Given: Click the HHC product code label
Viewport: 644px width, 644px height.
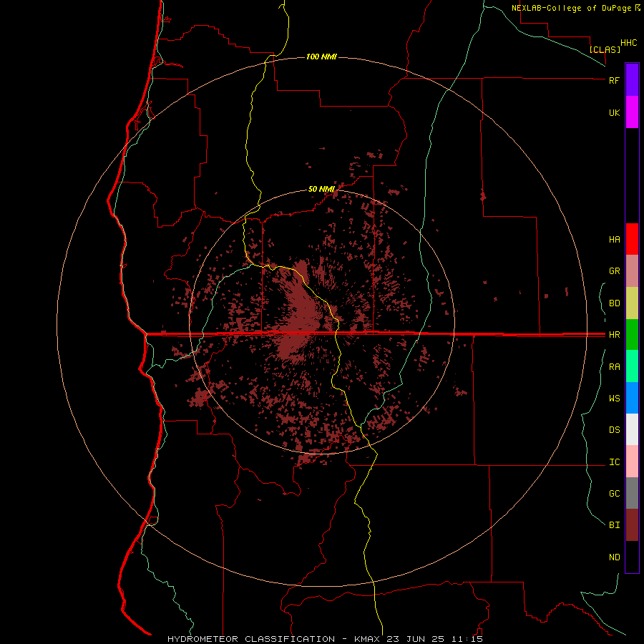Looking at the screenshot, I should [x=629, y=43].
